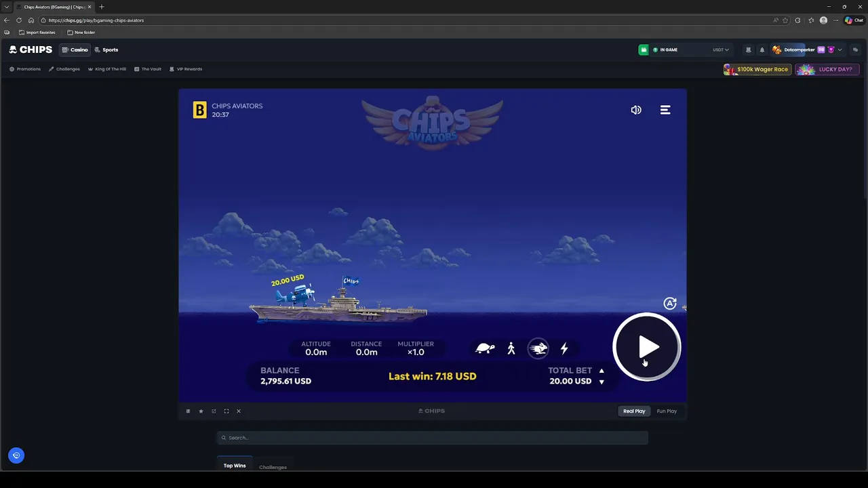Open the browser Chat copilot button
Image resolution: width=868 pixels, height=488 pixels.
[854, 20]
